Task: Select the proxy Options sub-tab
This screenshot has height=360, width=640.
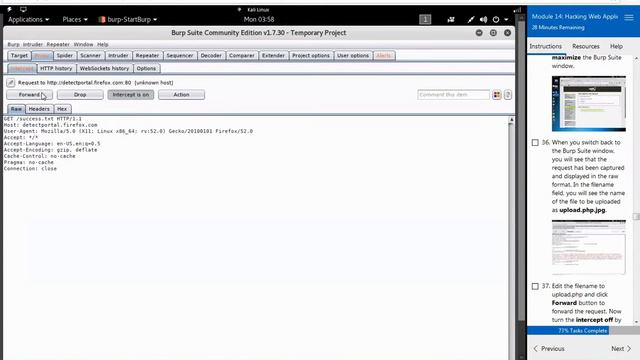Action: click(146, 69)
